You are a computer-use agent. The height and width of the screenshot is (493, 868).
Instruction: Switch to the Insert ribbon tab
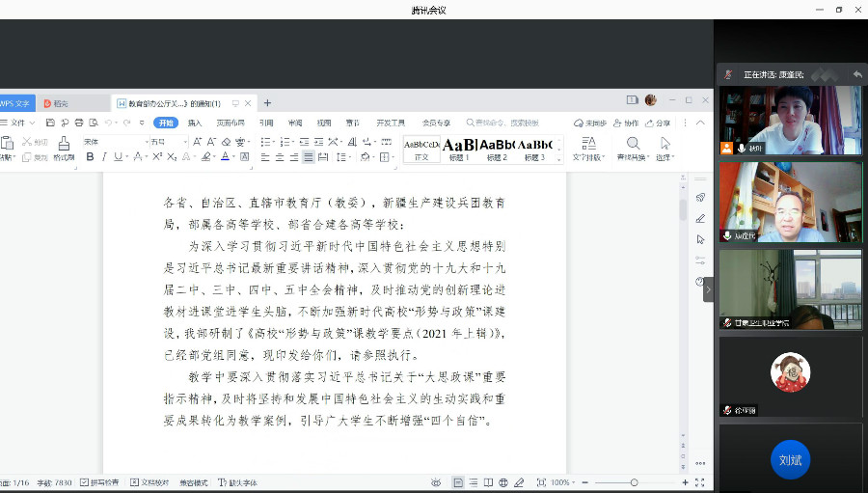(195, 123)
